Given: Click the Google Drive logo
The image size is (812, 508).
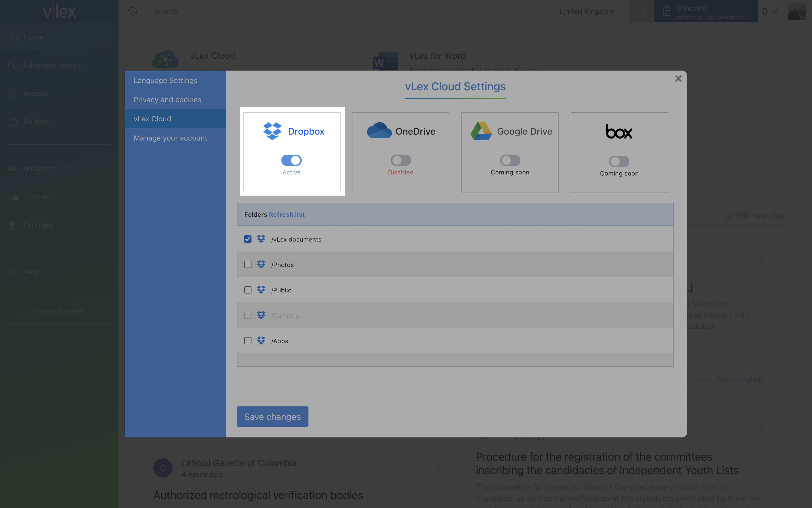Looking at the screenshot, I should 481,131.
